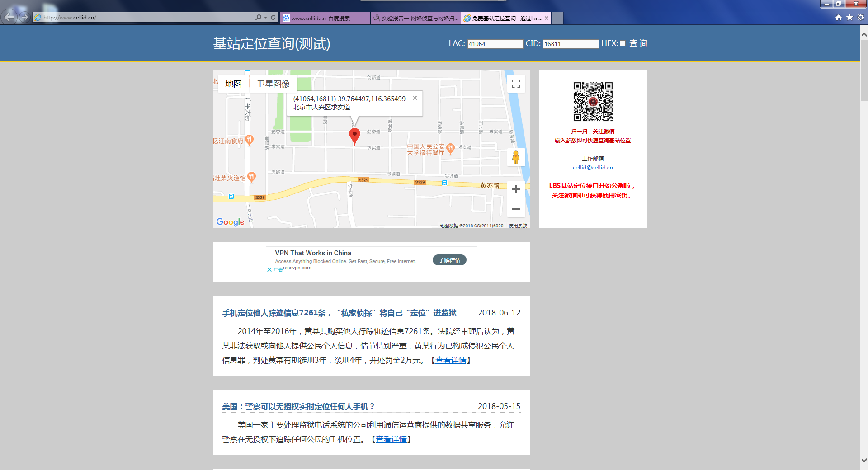Switch map to 卫星图像 view
Image resolution: width=868 pixels, height=470 pixels.
click(x=273, y=84)
